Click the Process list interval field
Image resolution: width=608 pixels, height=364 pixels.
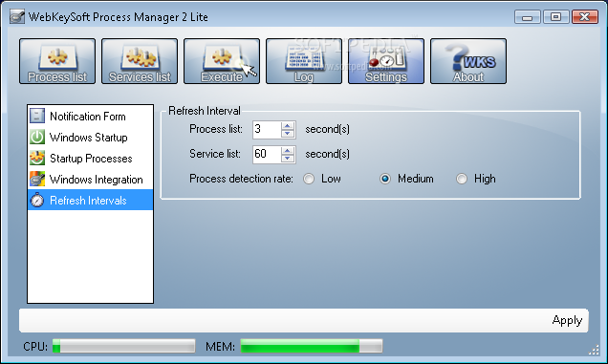tap(267, 130)
